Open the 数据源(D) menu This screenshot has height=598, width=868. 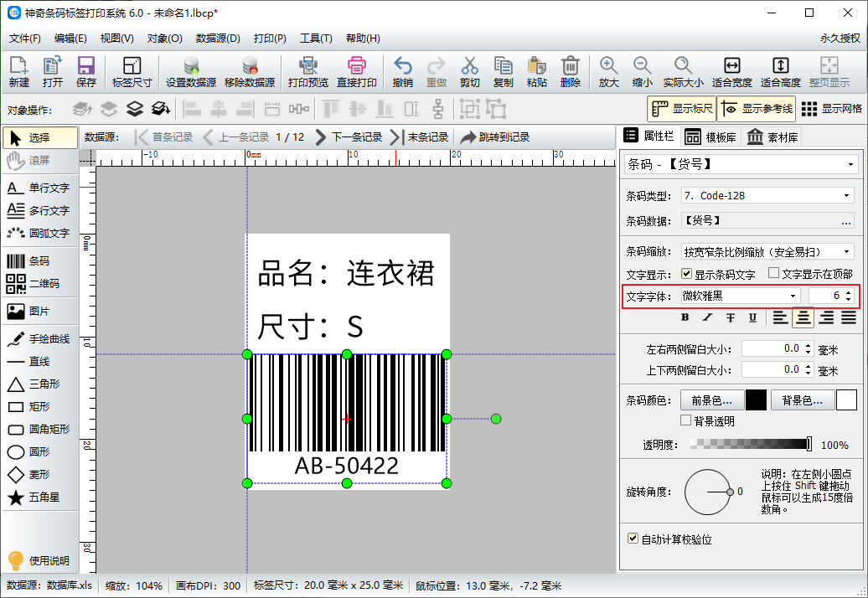pos(218,39)
